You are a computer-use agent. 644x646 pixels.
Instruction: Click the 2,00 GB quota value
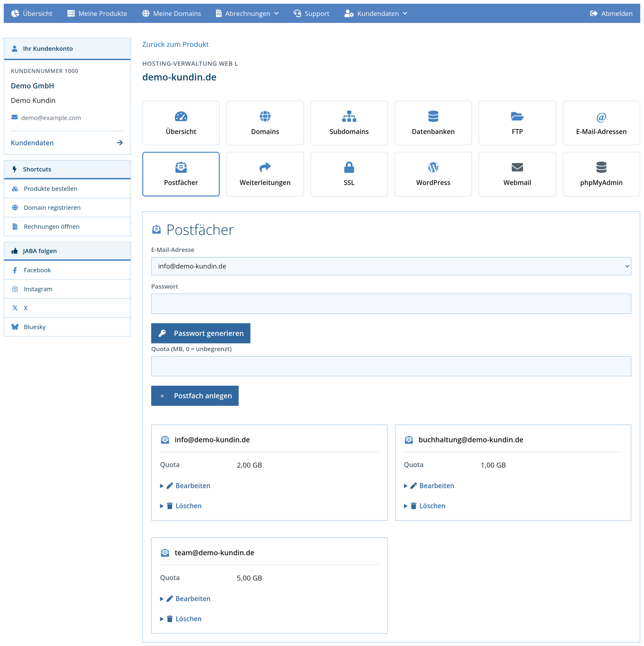click(249, 465)
